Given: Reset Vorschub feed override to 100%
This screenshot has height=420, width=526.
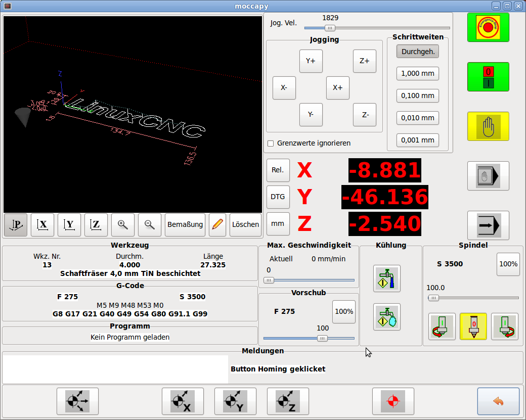Looking at the screenshot, I should point(344,312).
